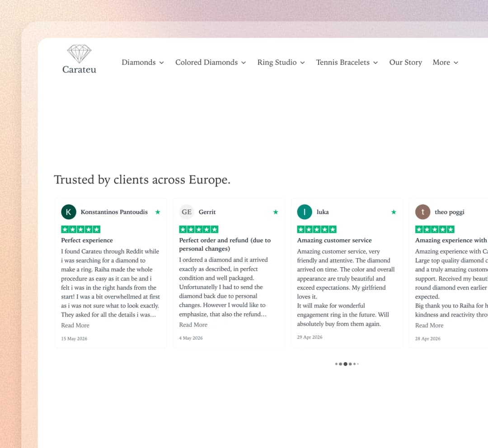Click the Konstantinos Pantoudis reviewer name

click(114, 212)
